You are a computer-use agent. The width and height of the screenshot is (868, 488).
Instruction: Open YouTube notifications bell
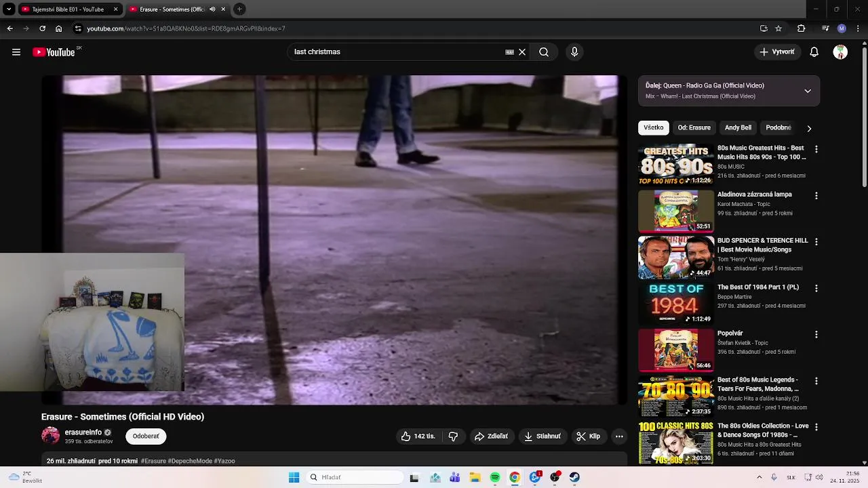[814, 52]
